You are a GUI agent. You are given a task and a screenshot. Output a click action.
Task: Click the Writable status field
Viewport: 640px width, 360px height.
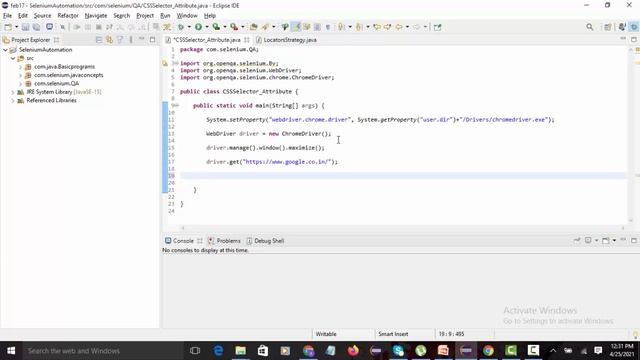coord(326,334)
